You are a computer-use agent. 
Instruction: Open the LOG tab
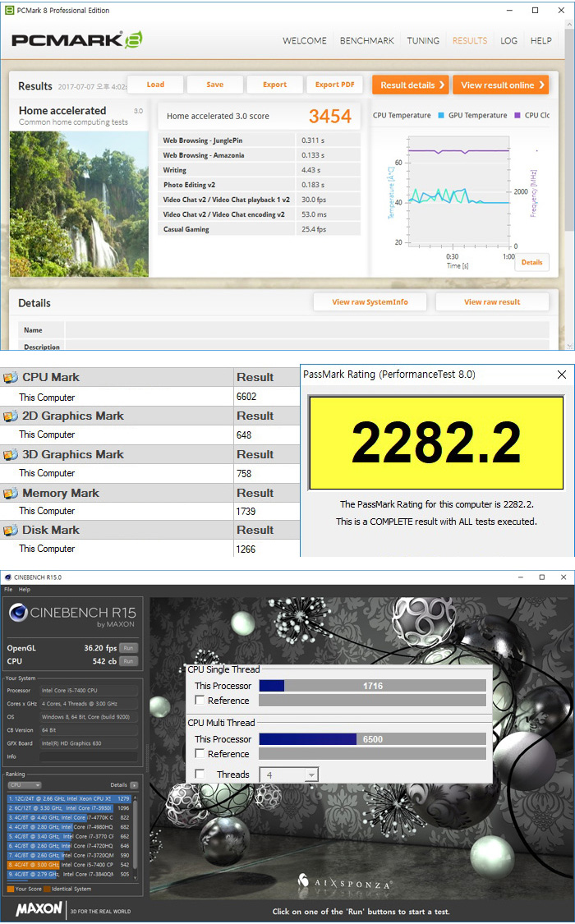click(509, 41)
